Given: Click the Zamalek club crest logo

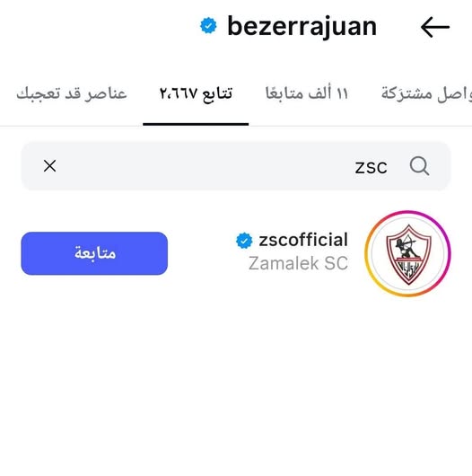Looking at the screenshot, I should (408, 254).
